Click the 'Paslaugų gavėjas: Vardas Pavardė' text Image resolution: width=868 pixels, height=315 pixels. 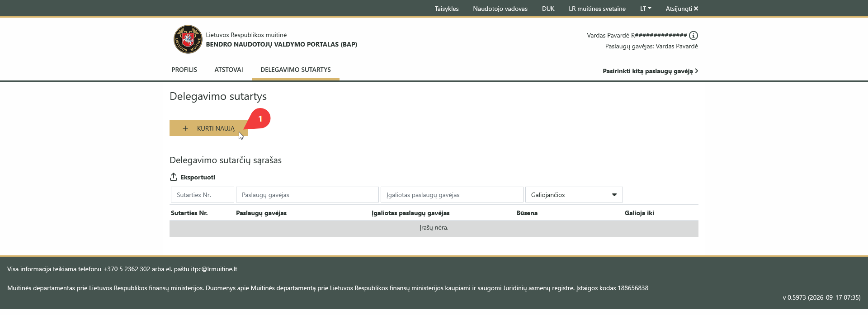pos(651,46)
